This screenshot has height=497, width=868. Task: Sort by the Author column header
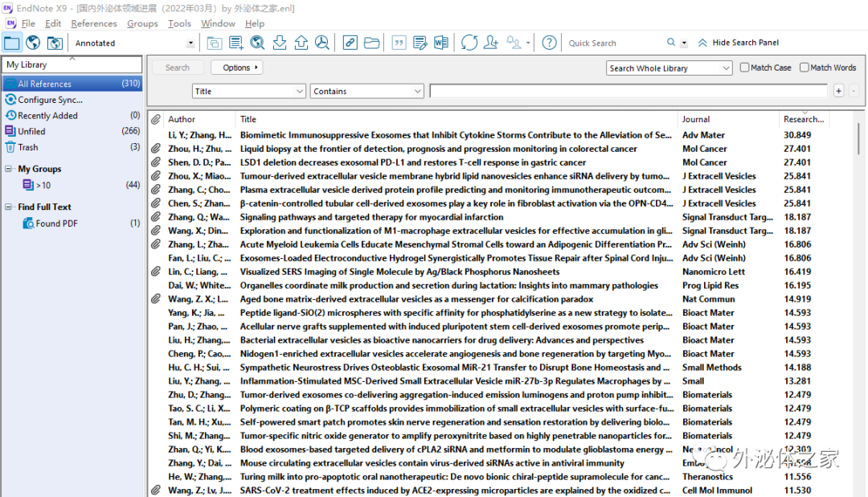tap(200, 119)
